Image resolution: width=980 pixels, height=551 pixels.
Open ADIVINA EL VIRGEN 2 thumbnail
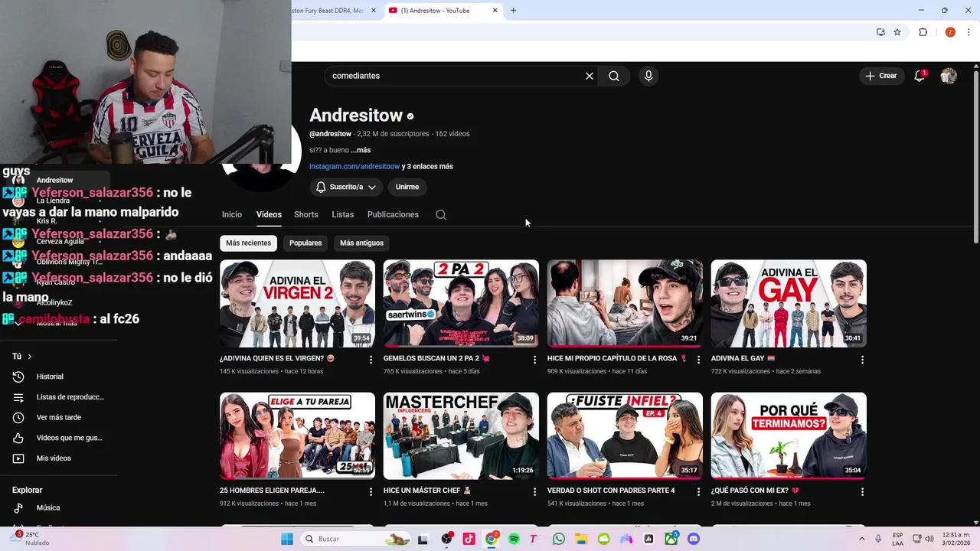pyautogui.click(x=297, y=304)
